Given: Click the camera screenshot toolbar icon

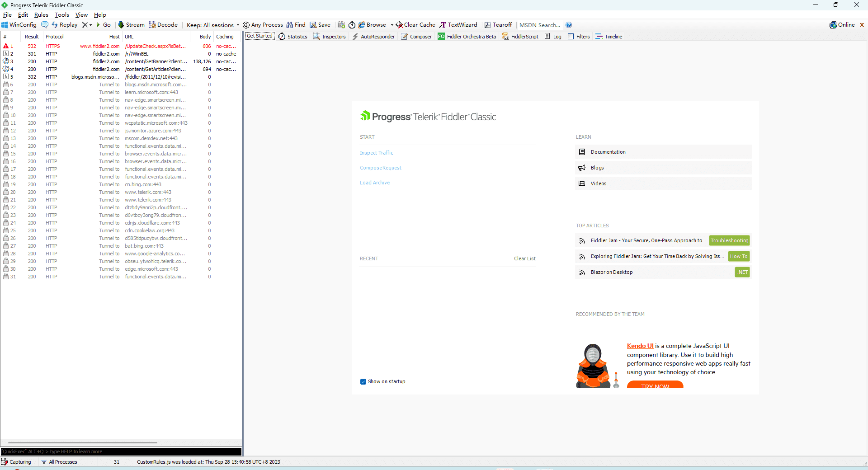Looking at the screenshot, I should [341, 25].
